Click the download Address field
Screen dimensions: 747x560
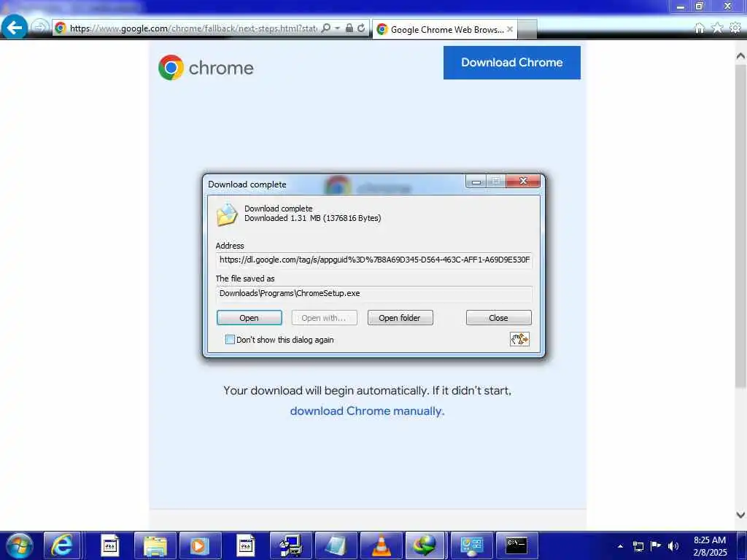(374, 260)
